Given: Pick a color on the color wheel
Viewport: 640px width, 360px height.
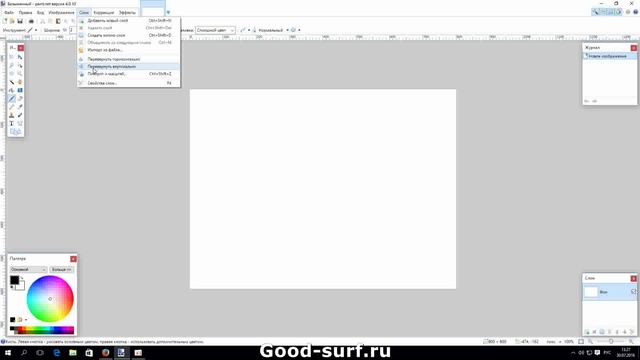Looking at the screenshot, I should 50,299.
